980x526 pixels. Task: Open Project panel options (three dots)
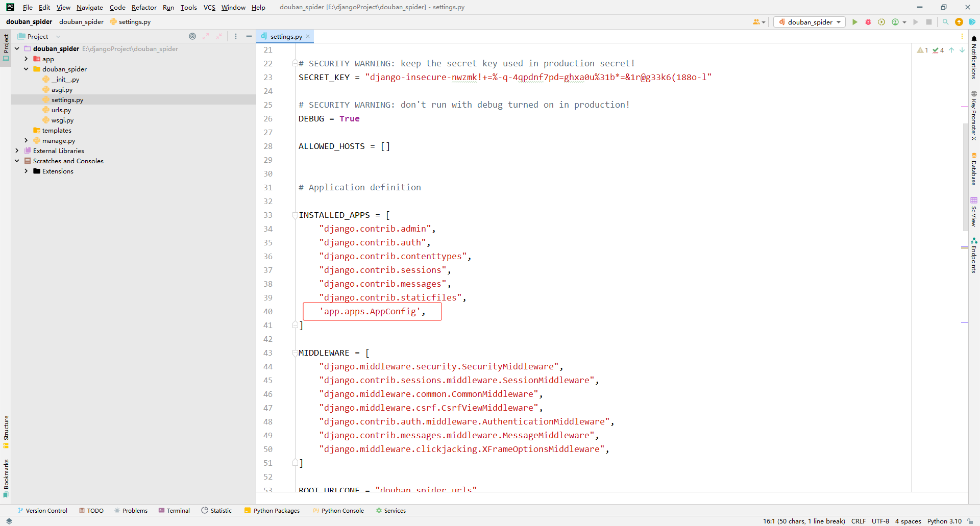[236, 36]
